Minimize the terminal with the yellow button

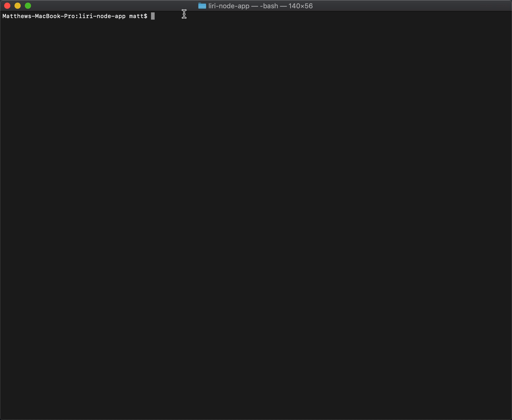tap(18, 6)
